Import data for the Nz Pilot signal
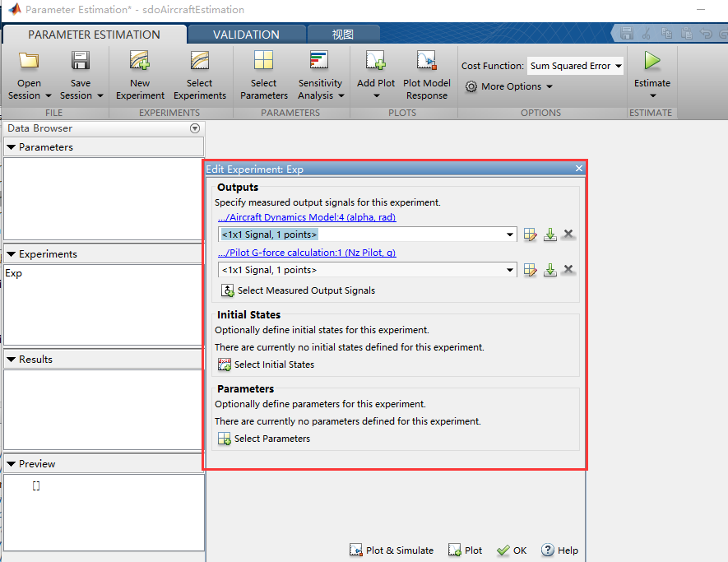This screenshot has height=562, width=728. click(x=549, y=269)
